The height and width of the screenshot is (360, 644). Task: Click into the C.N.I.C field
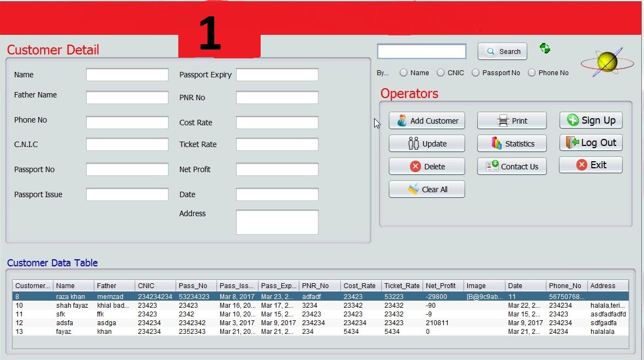coord(127,144)
